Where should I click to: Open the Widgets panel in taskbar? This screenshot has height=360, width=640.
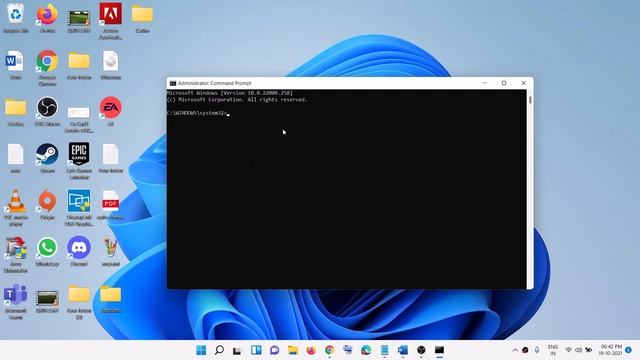tap(256, 350)
